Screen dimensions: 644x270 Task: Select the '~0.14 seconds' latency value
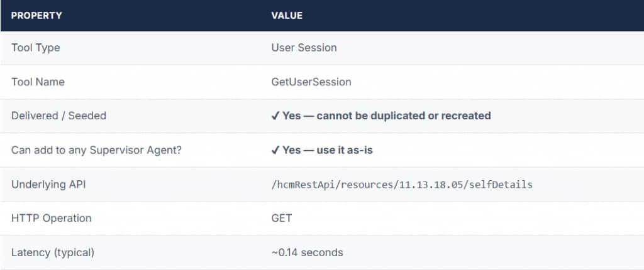[307, 252]
